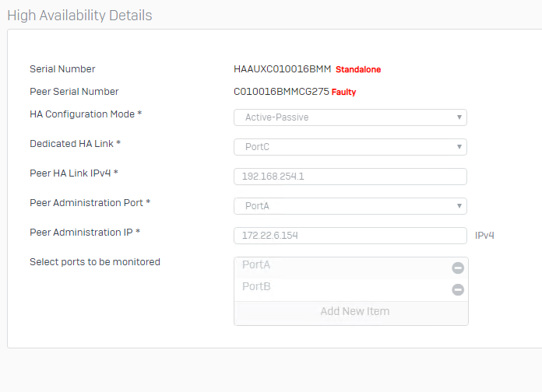Image resolution: width=542 pixels, height=392 pixels.
Task: Select PortB in monitored ports list
Action: point(256,287)
